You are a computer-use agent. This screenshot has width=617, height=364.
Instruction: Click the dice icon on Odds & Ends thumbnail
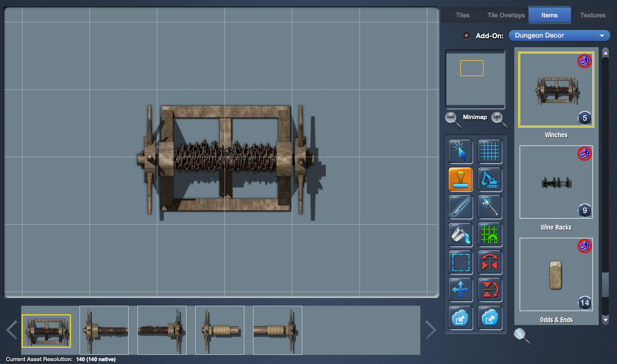[x=585, y=246]
